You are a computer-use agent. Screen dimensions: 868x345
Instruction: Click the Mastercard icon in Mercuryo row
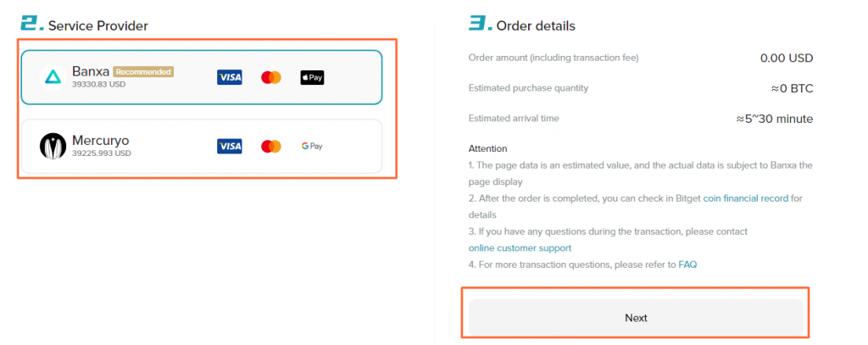click(271, 147)
